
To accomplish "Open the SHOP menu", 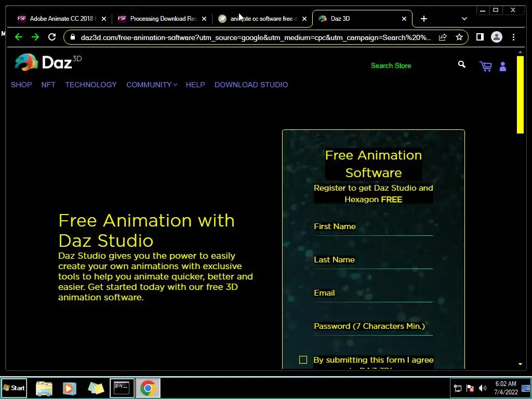I will click(x=21, y=85).
